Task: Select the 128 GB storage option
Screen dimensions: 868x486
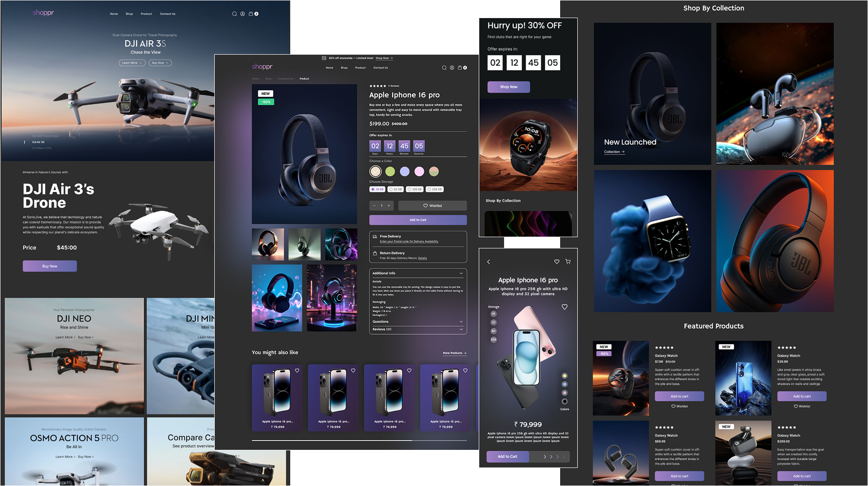Action: point(415,189)
